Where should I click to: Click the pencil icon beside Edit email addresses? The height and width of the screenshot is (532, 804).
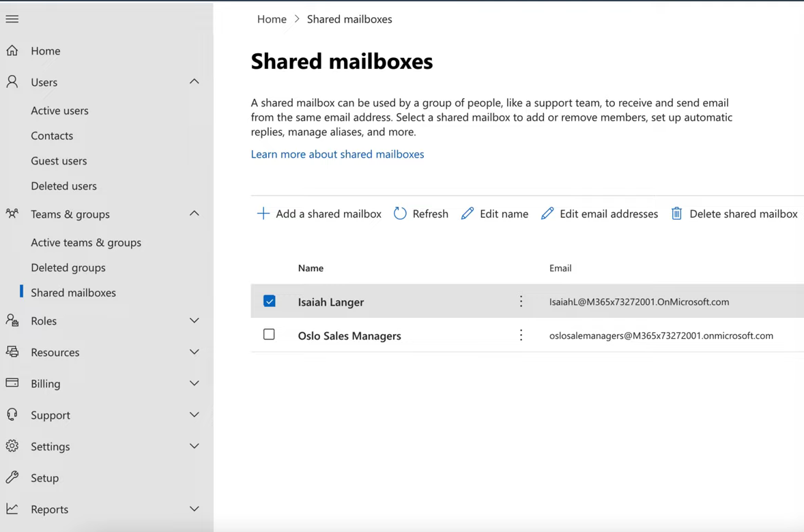[547, 213]
